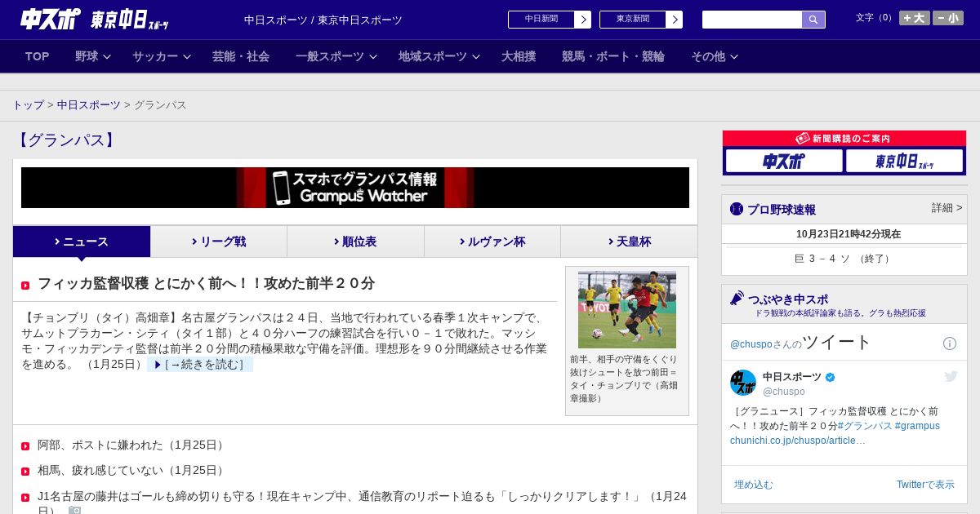The image size is (980, 514).
Task: Open 大相撲 section
Action: coord(519,56)
